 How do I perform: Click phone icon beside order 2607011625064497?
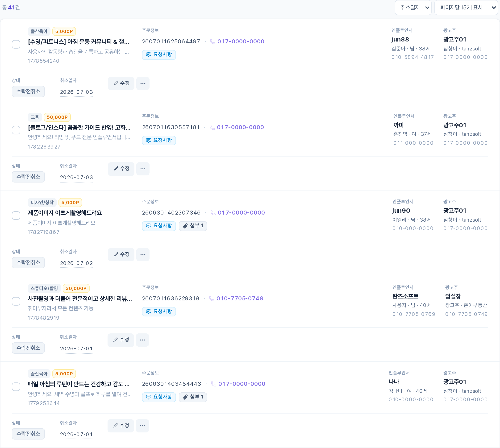[x=213, y=41]
